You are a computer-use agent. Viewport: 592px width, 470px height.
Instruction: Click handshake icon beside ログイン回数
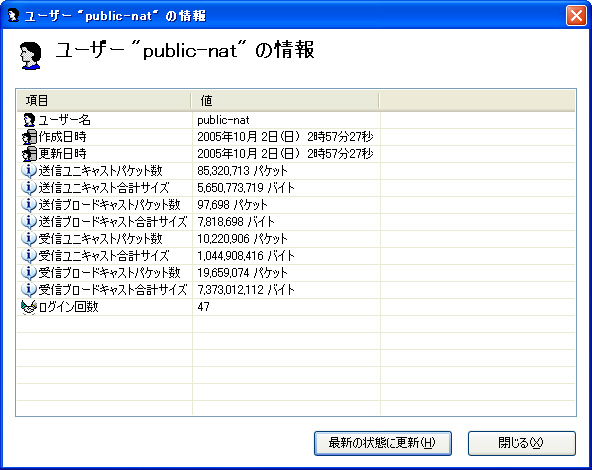29,307
